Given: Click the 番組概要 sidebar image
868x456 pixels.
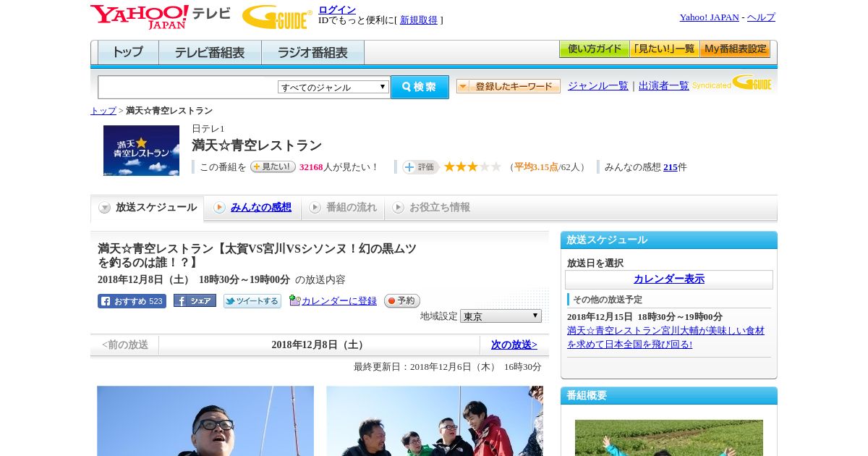Looking at the screenshot, I should 669,438.
